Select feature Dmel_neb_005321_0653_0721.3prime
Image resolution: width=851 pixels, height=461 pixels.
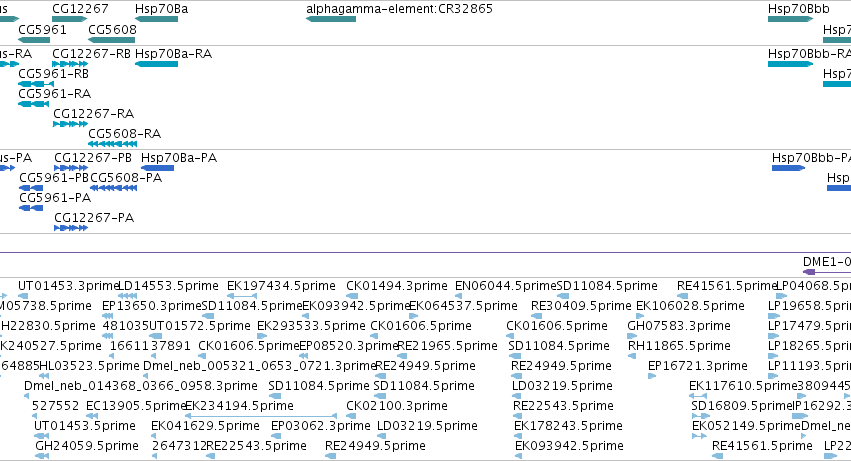tap(260, 366)
